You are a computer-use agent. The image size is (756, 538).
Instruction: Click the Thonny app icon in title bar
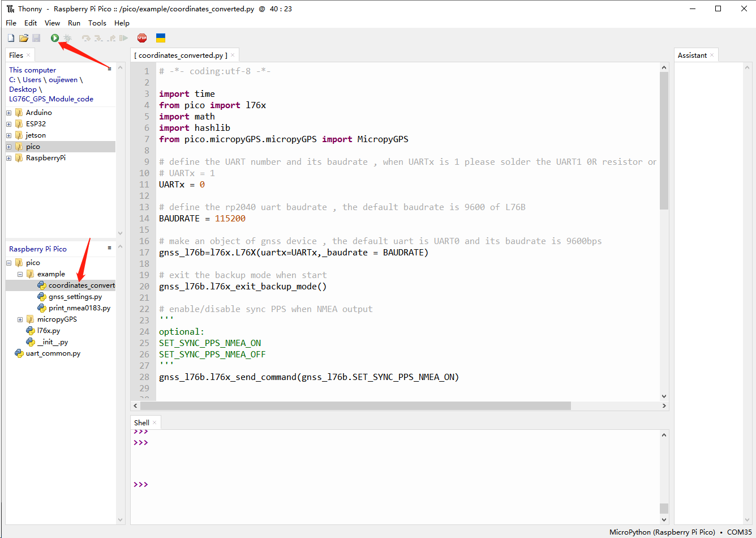pos(11,8)
